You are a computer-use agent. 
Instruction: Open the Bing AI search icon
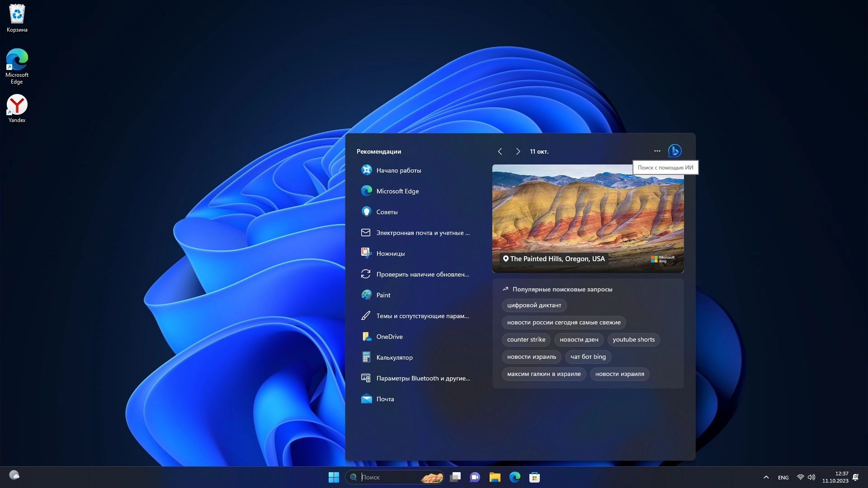coord(675,151)
